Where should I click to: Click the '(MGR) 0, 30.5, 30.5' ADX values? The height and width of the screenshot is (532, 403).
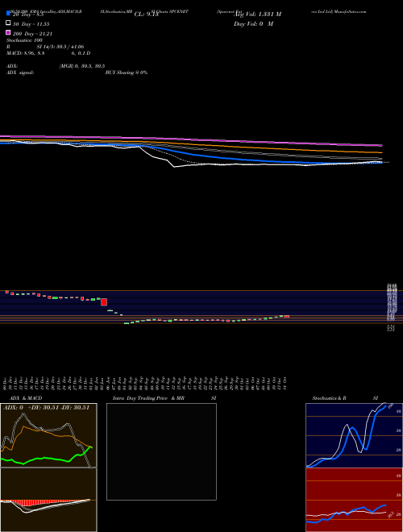pyautogui.click(x=82, y=66)
